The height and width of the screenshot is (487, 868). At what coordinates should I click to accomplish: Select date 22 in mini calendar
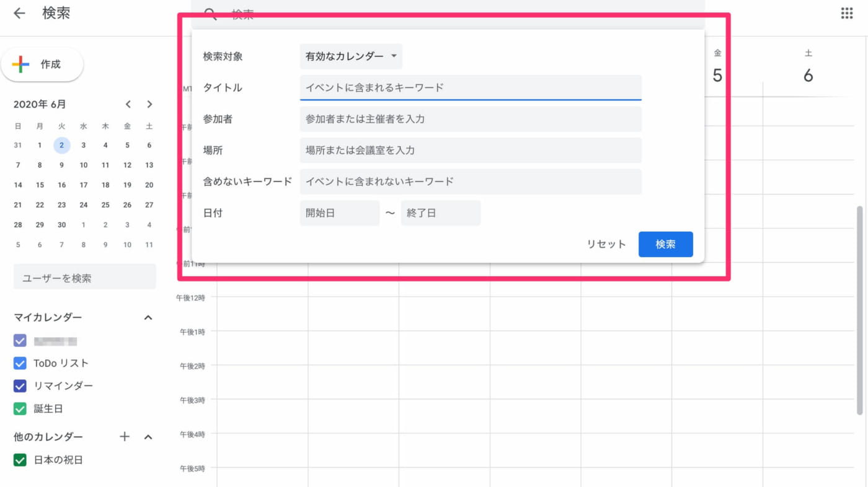(40, 205)
